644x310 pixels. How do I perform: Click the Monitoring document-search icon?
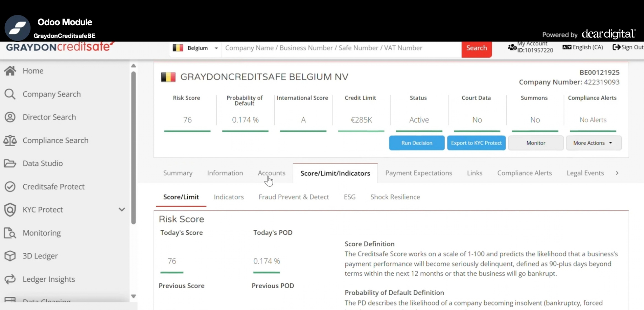[x=10, y=233]
